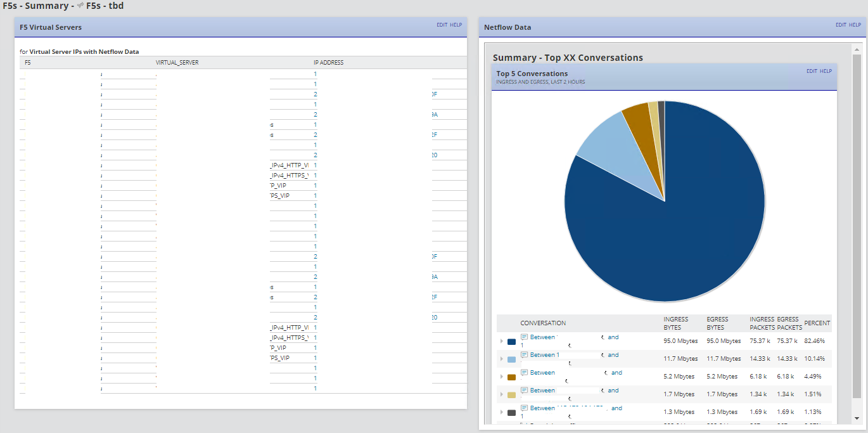Click the 4.49% percent value
Screen dimensions: 868x433
click(x=812, y=377)
